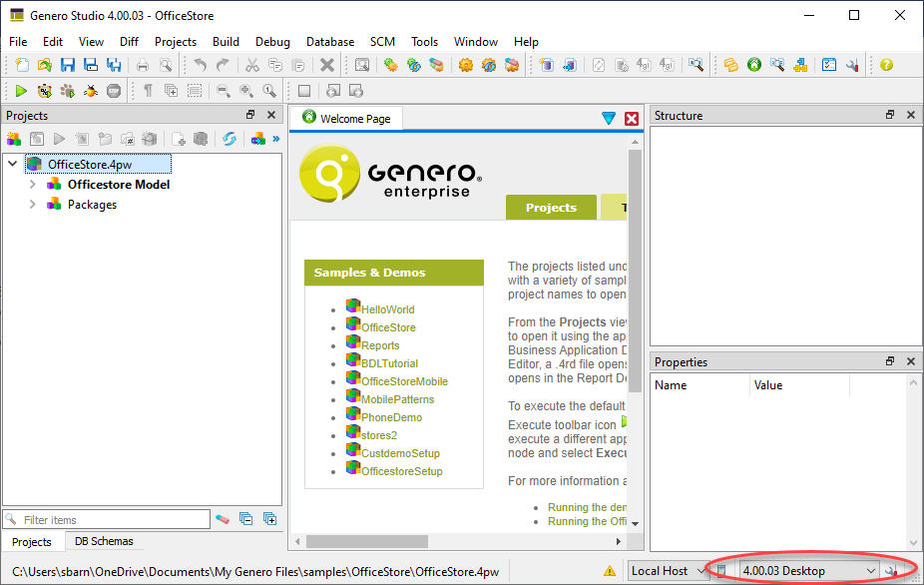Switch to the DB Schemas tab
924x585 pixels.
click(x=104, y=542)
